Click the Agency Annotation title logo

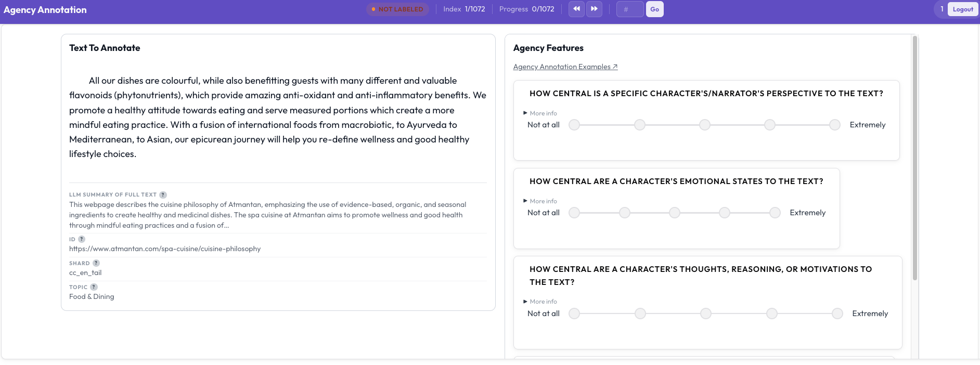pyautogui.click(x=45, y=10)
